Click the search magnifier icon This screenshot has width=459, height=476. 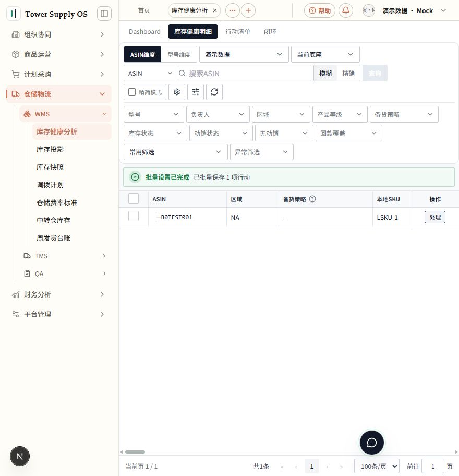182,73
